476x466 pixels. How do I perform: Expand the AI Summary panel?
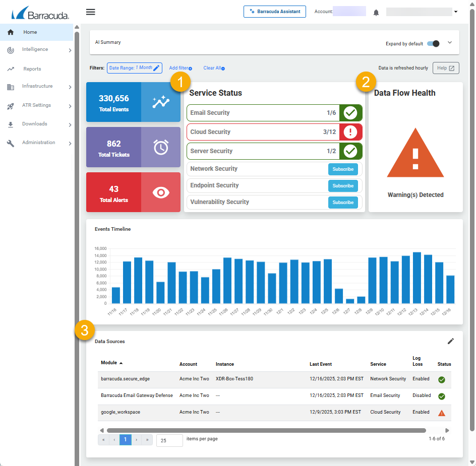449,42
